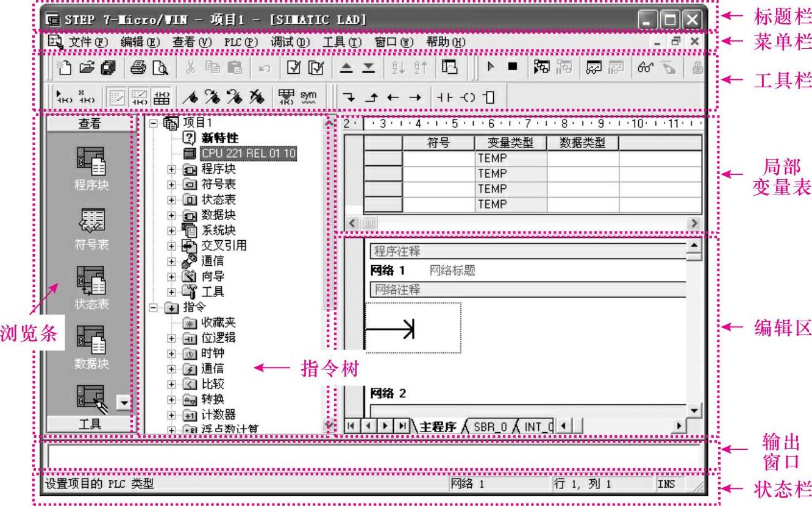The image size is (812, 506).
Task: Expand the 位逻辑 instruction folder
Action: [172, 337]
